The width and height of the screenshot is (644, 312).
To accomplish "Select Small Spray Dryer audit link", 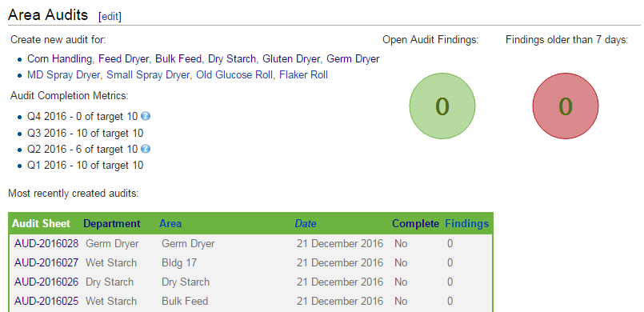I will click(x=148, y=75).
